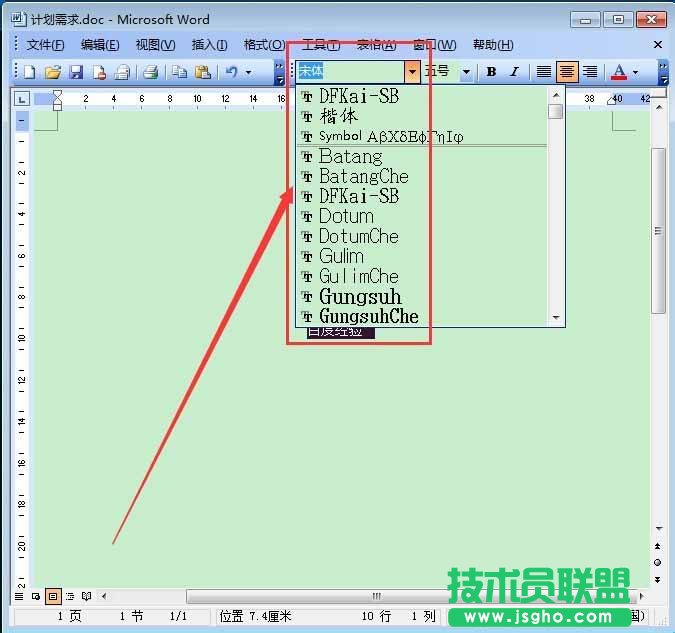Click the font list scrollbar thumb

click(556, 111)
